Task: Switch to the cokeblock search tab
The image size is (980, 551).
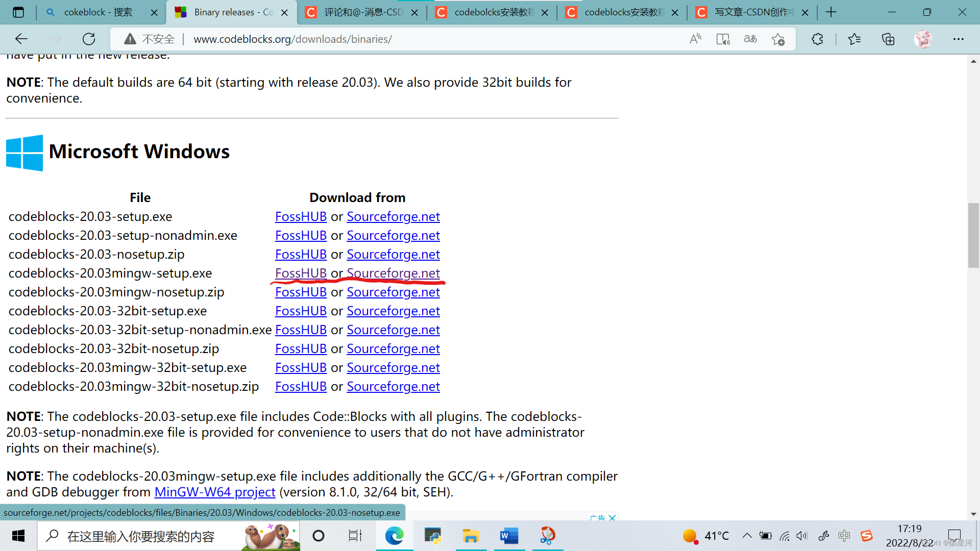Action: [x=98, y=12]
